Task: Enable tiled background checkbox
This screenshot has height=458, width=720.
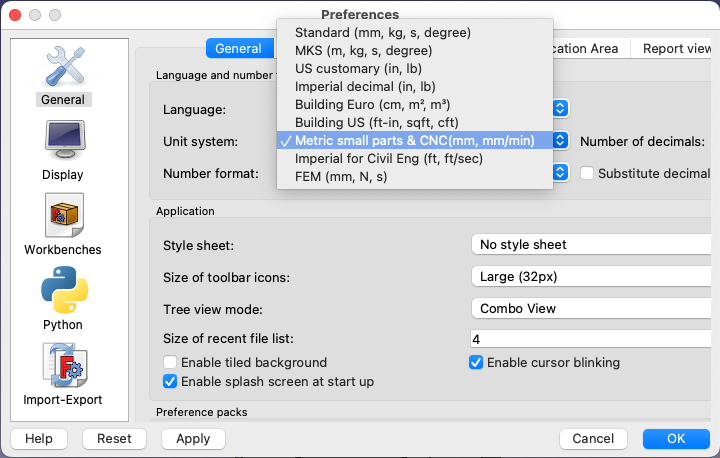Action: 170,362
